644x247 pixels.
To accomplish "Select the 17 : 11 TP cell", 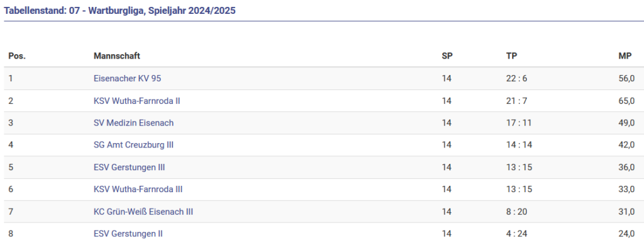I will [518, 123].
